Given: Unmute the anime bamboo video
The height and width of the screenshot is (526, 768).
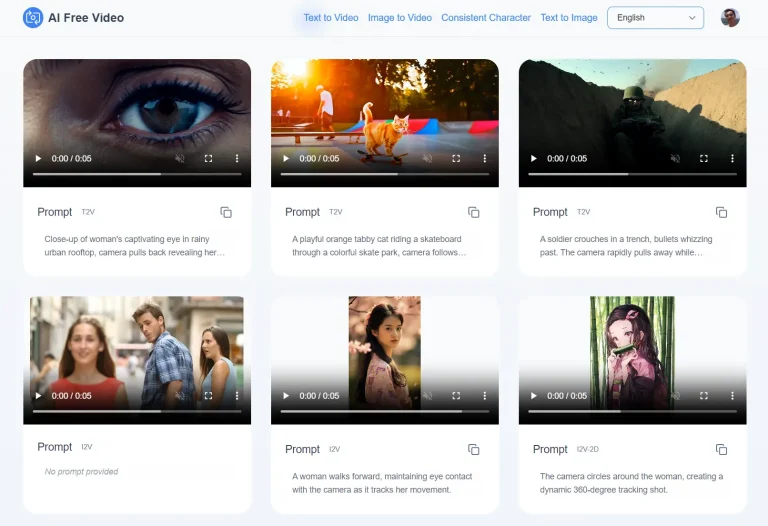Looking at the screenshot, I should point(675,395).
